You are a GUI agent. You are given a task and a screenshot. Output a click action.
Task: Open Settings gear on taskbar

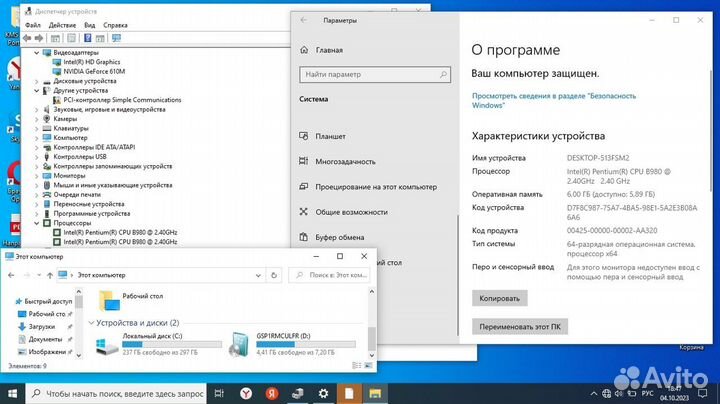(323, 393)
